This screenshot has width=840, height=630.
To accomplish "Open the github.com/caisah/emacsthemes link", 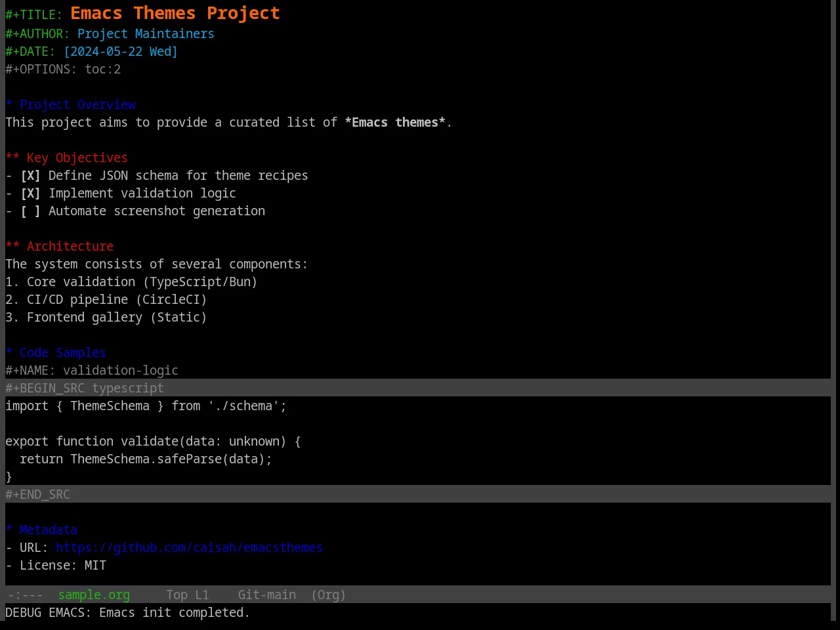I will [x=189, y=548].
